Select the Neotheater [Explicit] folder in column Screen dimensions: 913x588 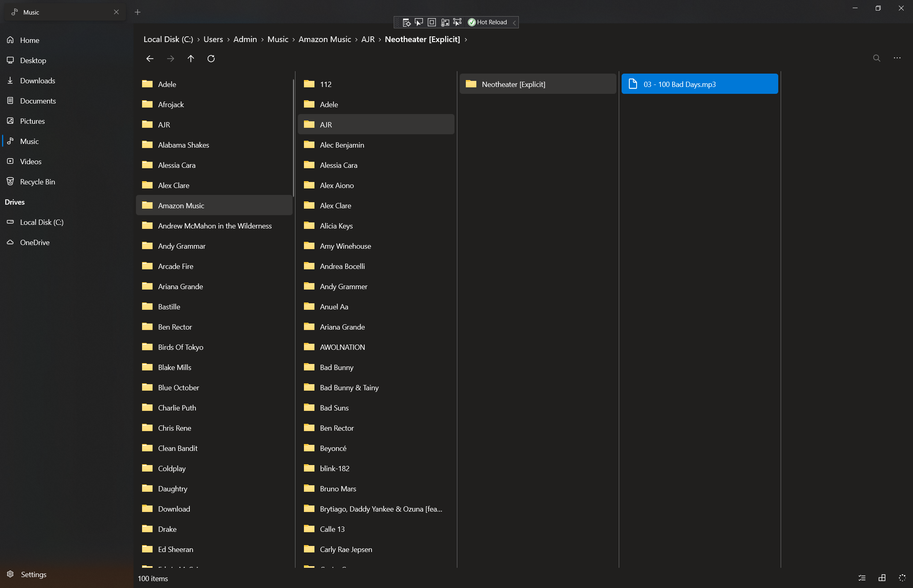[x=538, y=84]
